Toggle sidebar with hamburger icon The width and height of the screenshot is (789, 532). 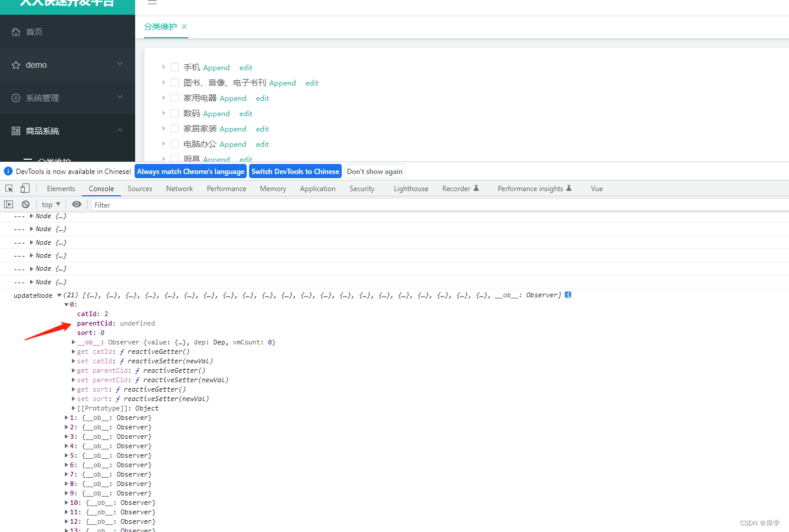[152, 2]
